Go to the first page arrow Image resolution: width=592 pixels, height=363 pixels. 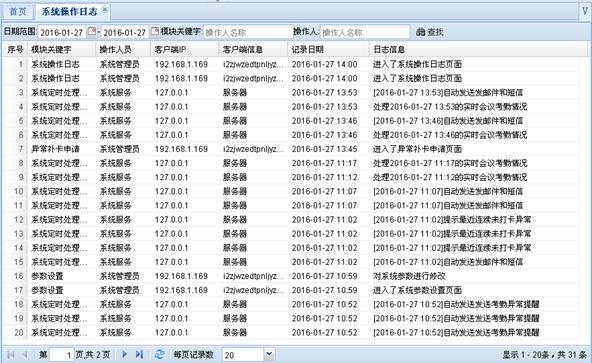pos(11,354)
